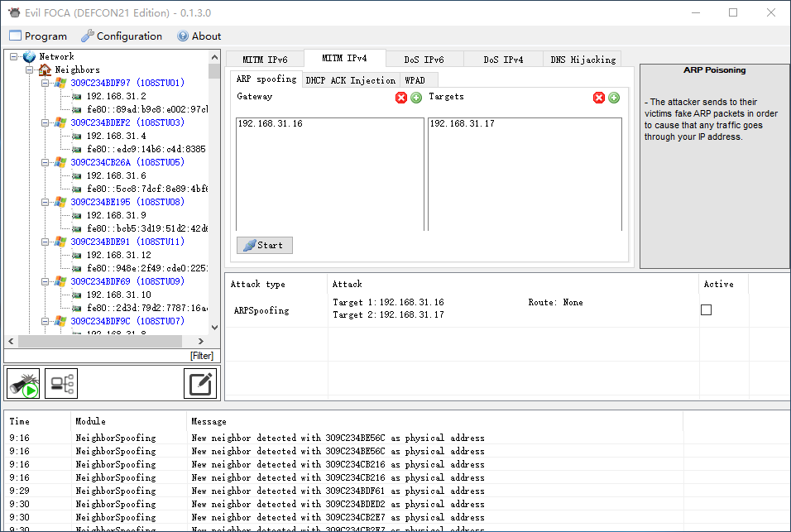Screen dimensions: 791x532
Task: Click Windows icon of 309C234BDEF2 host
Action: (60, 122)
